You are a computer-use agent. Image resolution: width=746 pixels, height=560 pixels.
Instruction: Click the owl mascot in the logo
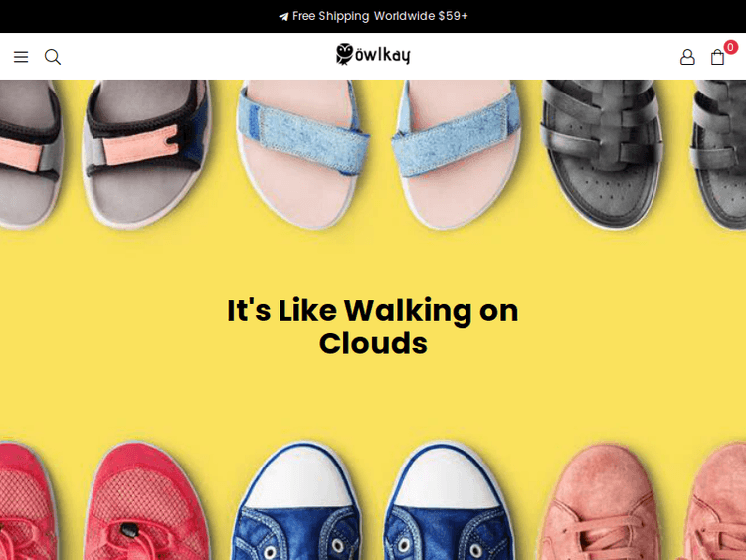point(344,54)
